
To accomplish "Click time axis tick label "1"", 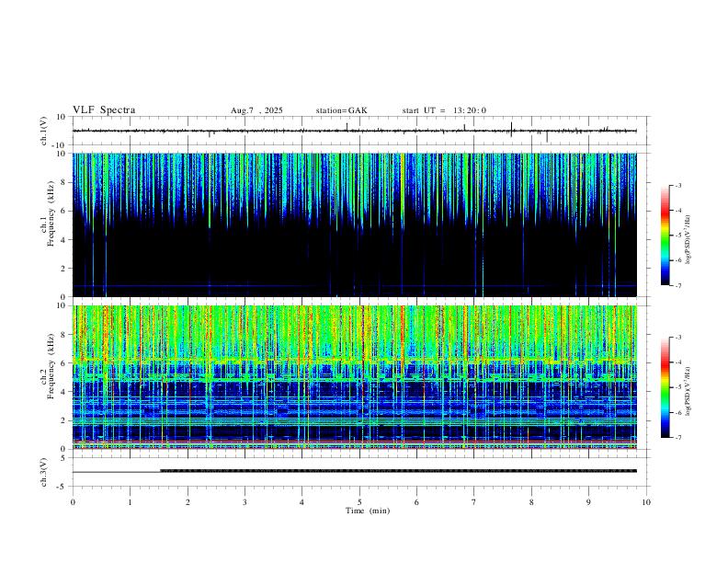I will pyautogui.click(x=130, y=502).
